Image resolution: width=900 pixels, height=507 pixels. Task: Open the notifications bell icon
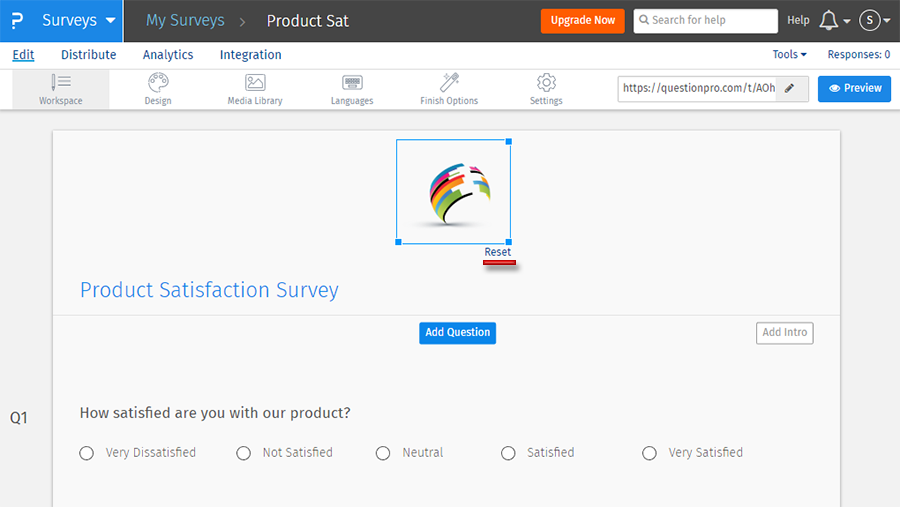click(x=828, y=20)
